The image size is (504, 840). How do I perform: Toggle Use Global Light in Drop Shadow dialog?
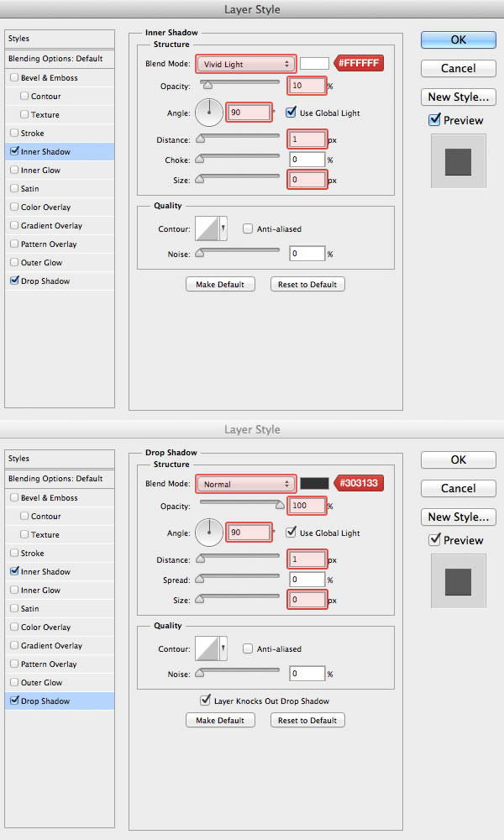coord(291,533)
